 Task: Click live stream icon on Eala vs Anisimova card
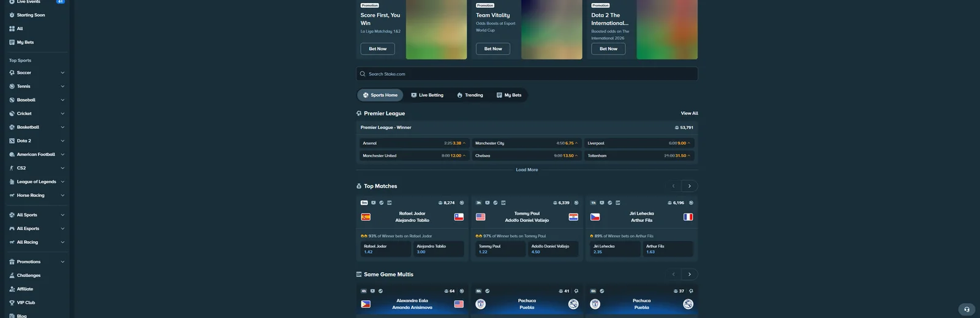[x=372, y=291]
